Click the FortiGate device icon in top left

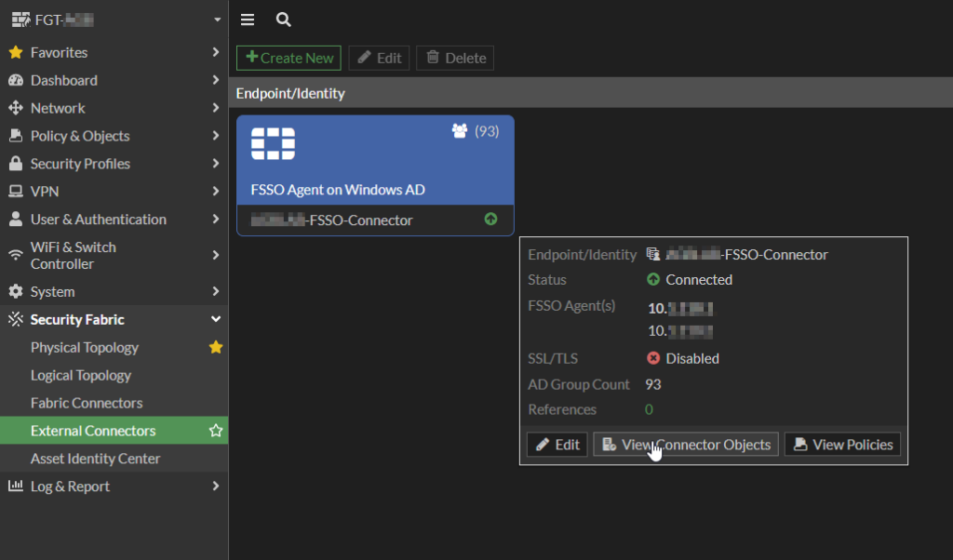pos(19,19)
